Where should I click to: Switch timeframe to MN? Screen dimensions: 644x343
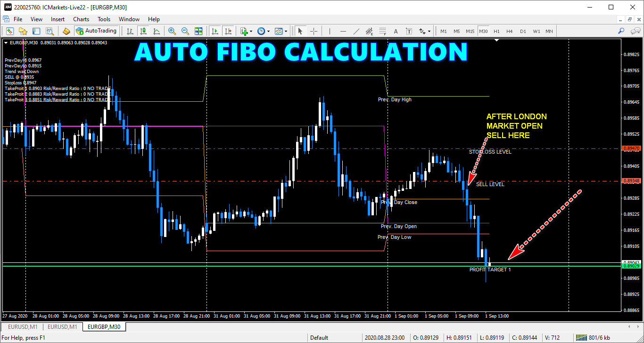point(549,31)
